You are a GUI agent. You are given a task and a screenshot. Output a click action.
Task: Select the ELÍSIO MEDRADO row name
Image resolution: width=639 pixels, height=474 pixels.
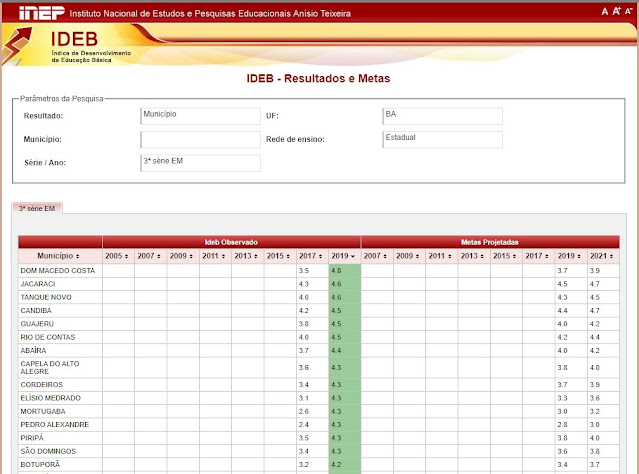coord(51,398)
